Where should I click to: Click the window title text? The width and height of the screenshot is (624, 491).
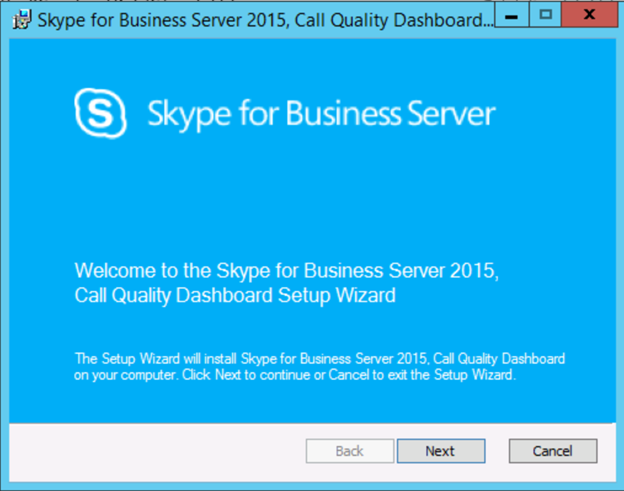265,20
